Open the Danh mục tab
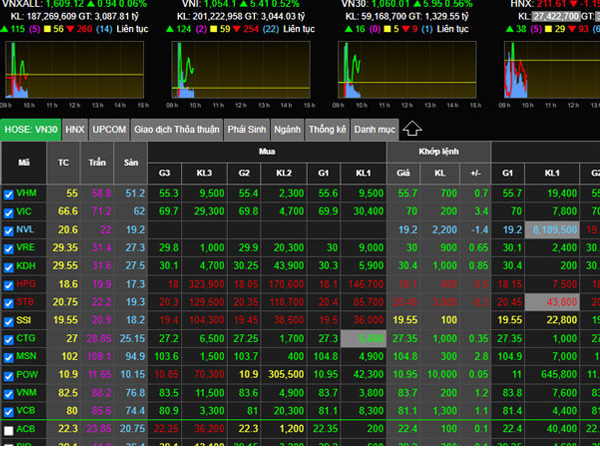This screenshot has height=450, width=600. 375,130
